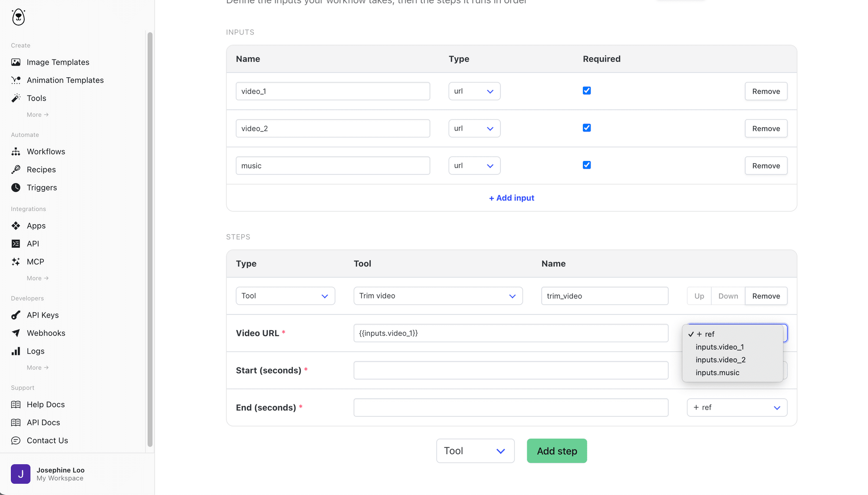
Task: Remove the trim_video step
Action: (766, 296)
